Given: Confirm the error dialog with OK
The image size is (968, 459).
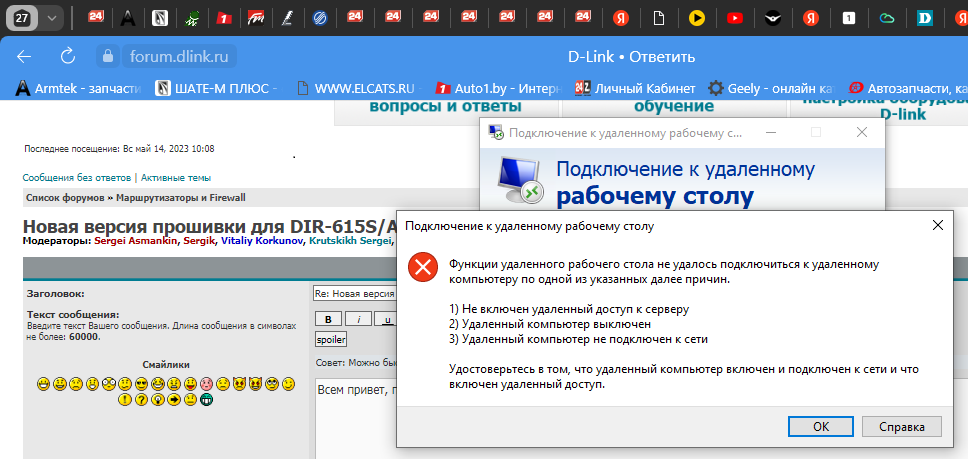Looking at the screenshot, I should click(x=821, y=427).
